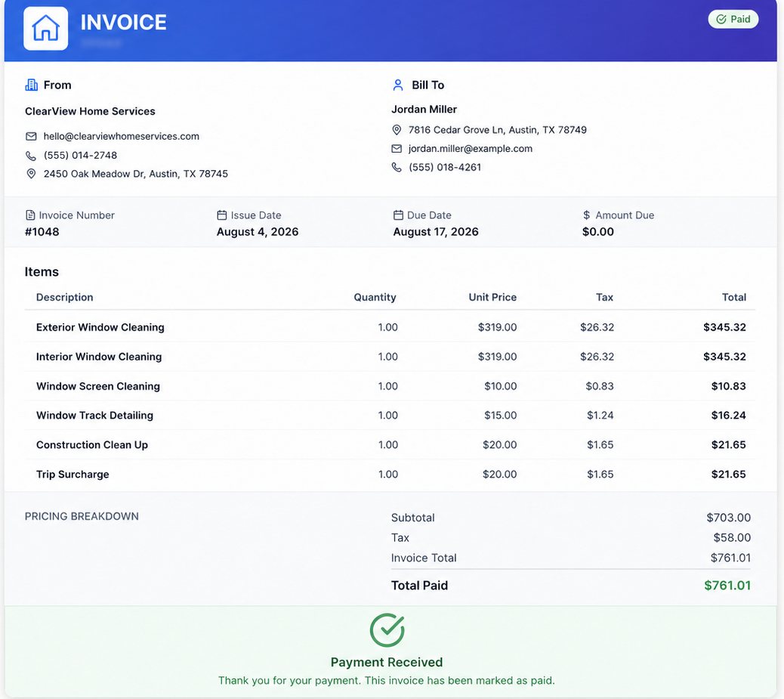Image resolution: width=784 pixels, height=699 pixels.
Task: Select address 2450 Oak Meadow Dr, Austin
Action: point(135,174)
